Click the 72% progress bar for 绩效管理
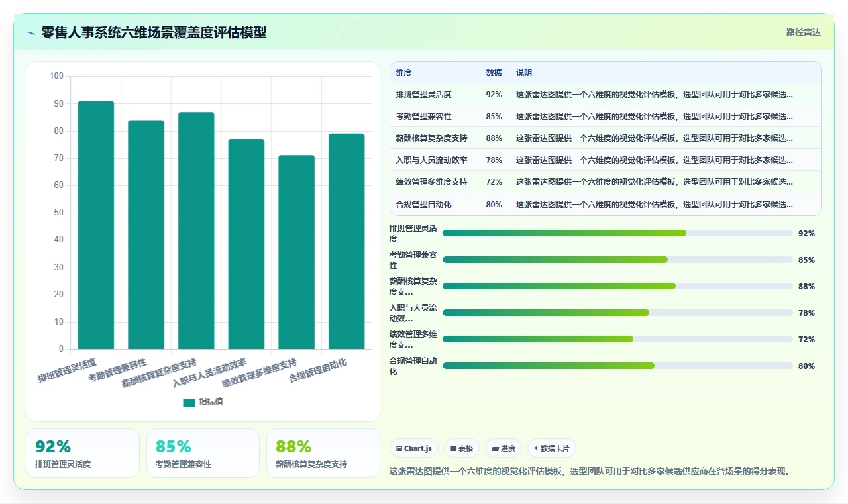Viewport: 848px width, 504px height. 617,339
